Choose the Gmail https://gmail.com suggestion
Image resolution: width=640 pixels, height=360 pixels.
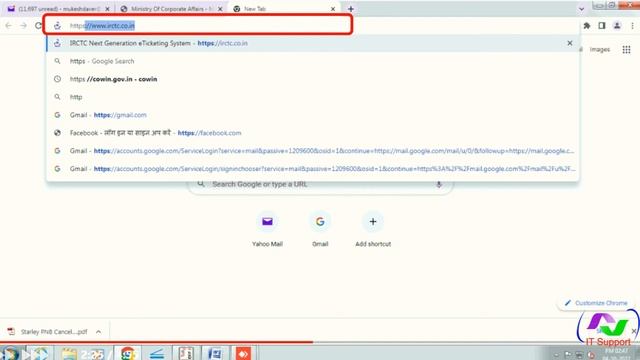point(313,115)
